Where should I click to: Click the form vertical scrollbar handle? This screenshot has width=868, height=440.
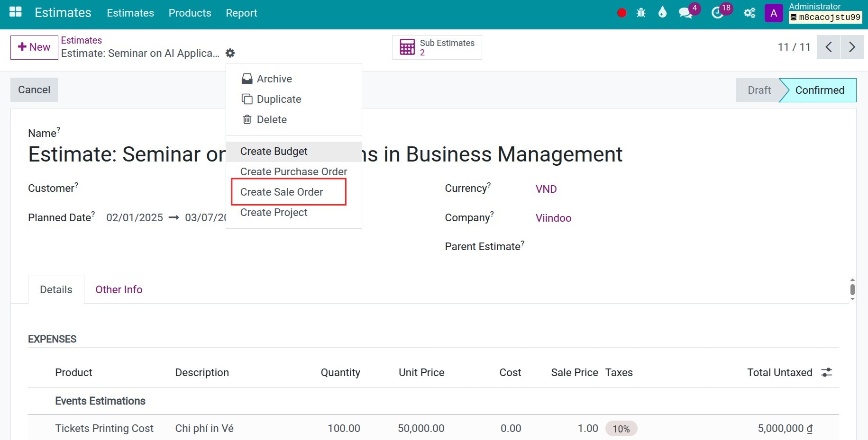coord(852,289)
